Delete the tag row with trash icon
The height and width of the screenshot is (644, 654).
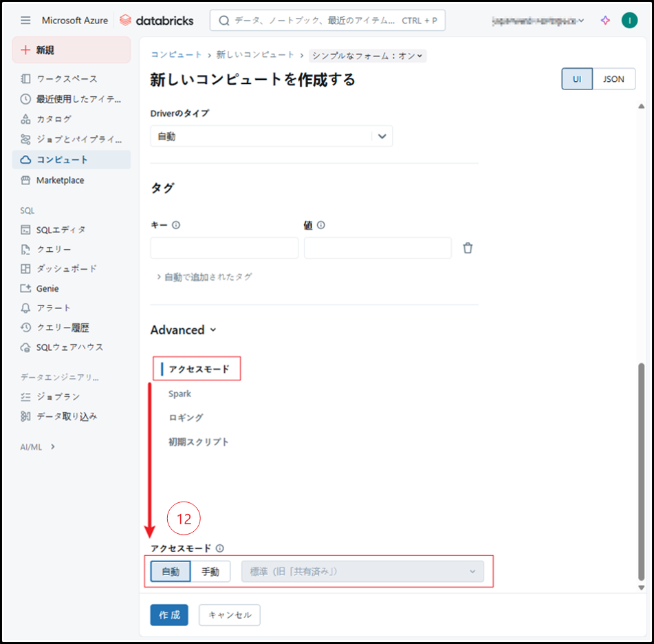pyautogui.click(x=468, y=248)
